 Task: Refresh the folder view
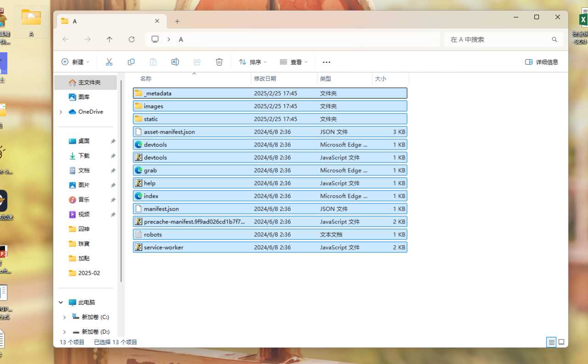click(131, 39)
